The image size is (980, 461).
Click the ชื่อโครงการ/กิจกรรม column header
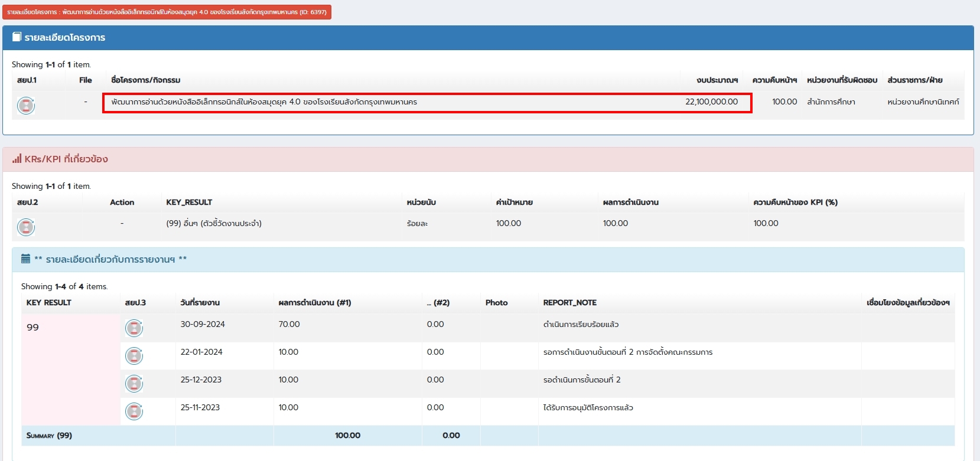pyautogui.click(x=146, y=80)
